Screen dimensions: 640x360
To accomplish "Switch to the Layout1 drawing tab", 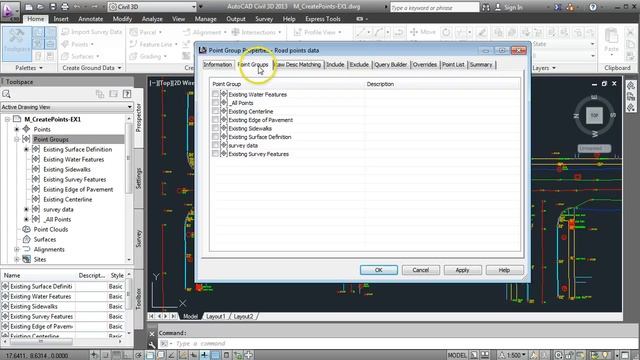I will (x=216, y=316).
